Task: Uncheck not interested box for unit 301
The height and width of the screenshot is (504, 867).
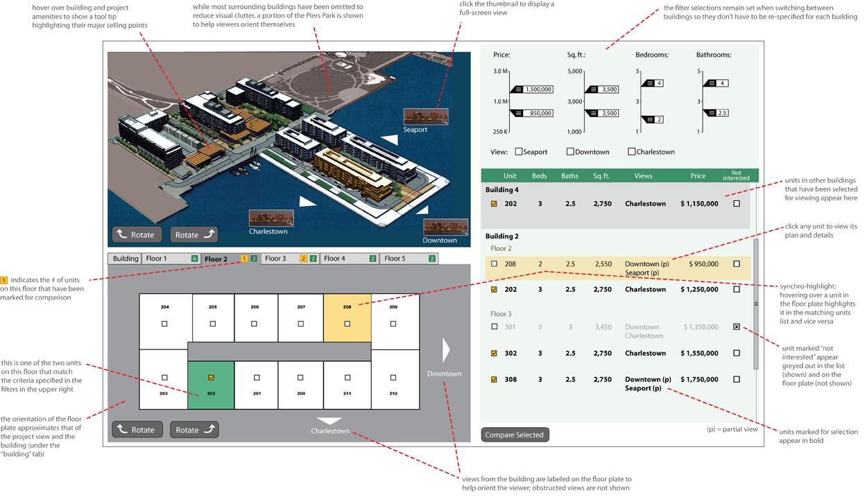Action: pyautogui.click(x=737, y=327)
